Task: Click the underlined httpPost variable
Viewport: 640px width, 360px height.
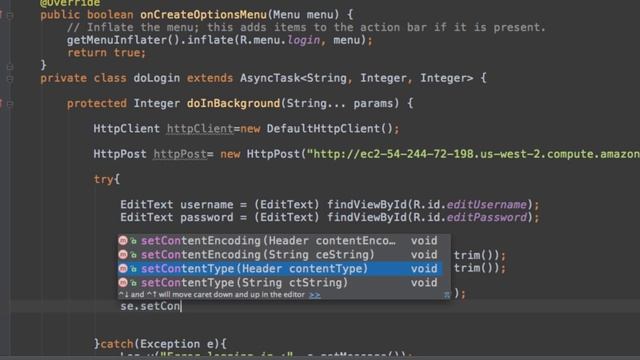Action: click(x=180, y=154)
